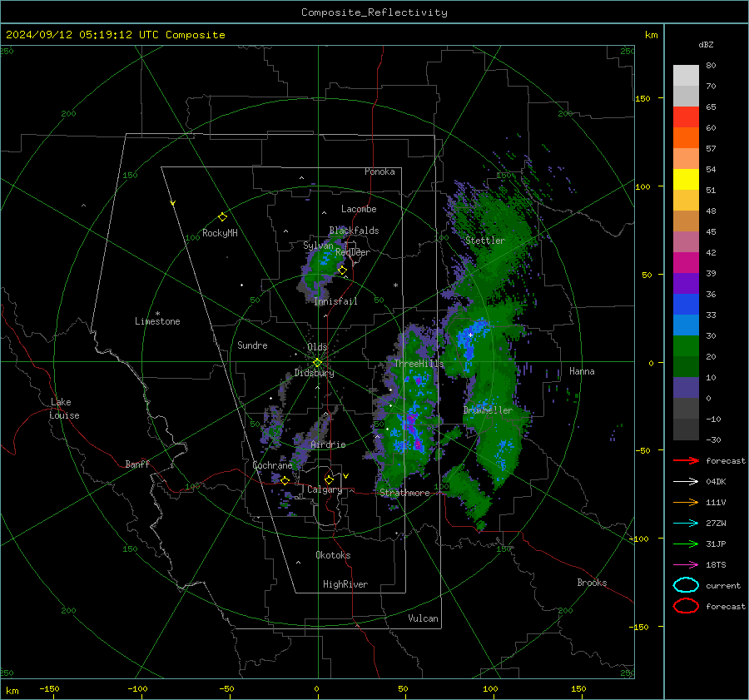Select the light blue 30–33 dBZ swatch
The width and height of the screenshot is (749, 700).
[x=686, y=325]
